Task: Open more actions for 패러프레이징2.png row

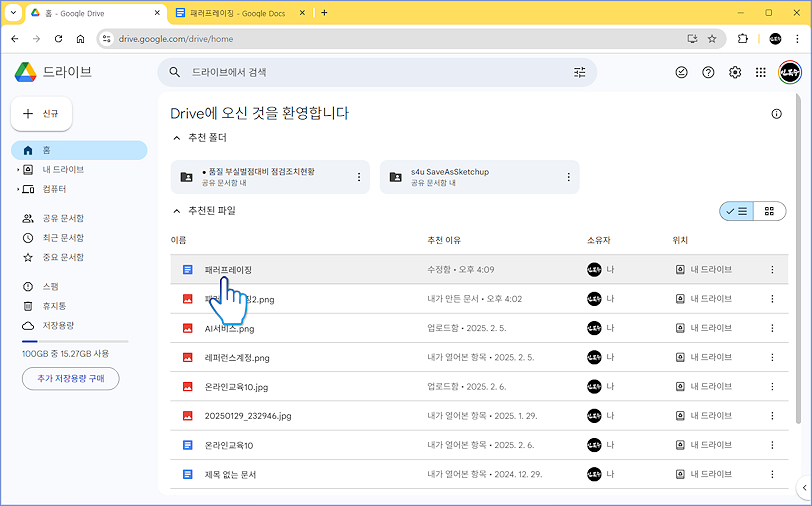Action: click(x=772, y=299)
